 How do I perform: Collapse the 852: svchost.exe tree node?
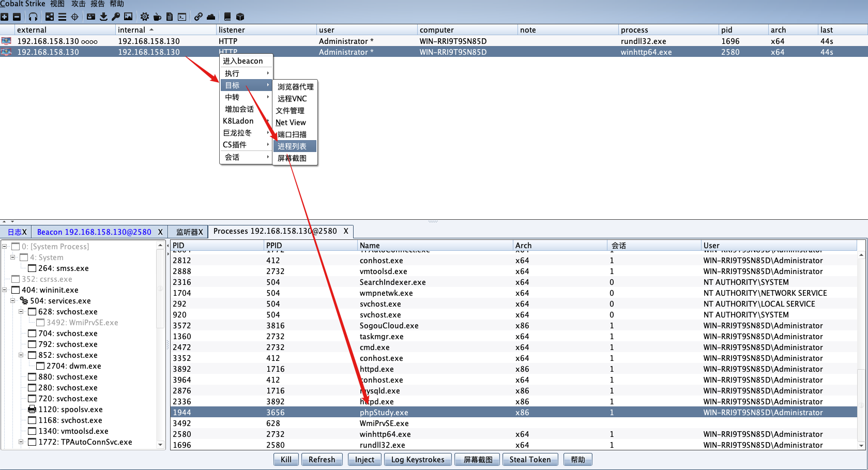point(21,355)
